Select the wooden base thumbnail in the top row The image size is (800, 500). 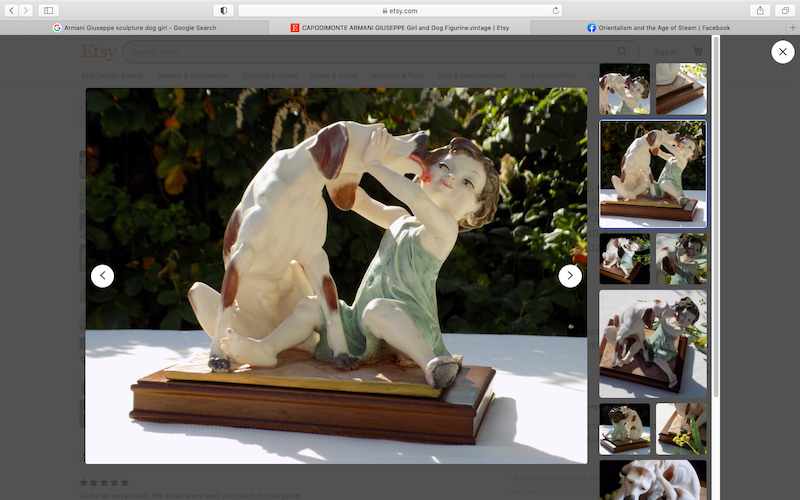(x=681, y=89)
